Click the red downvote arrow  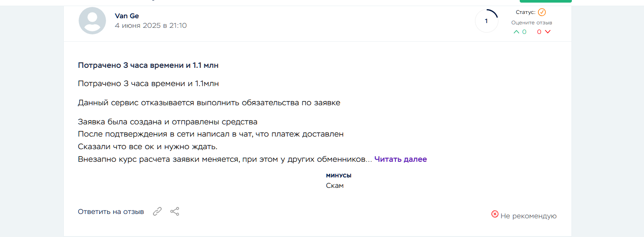coord(548,32)
